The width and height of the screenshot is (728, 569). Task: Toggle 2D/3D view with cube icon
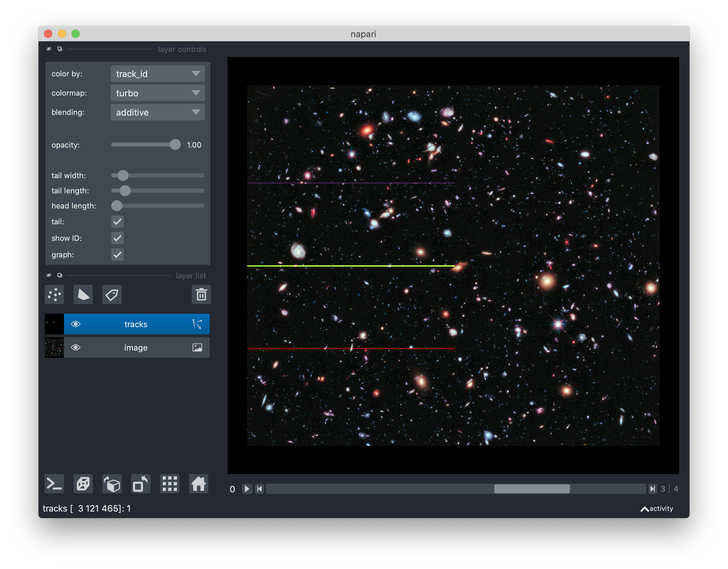pyautogui.click(x=83, y=484)
